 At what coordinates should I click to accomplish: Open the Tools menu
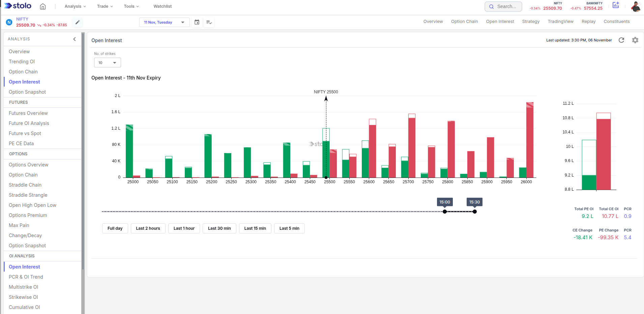click(131, 6)
